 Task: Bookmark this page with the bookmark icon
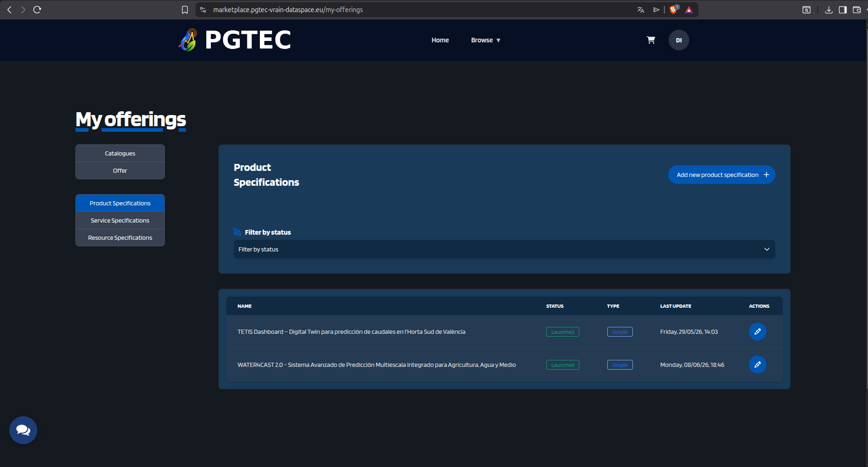[x=185, y=10]
